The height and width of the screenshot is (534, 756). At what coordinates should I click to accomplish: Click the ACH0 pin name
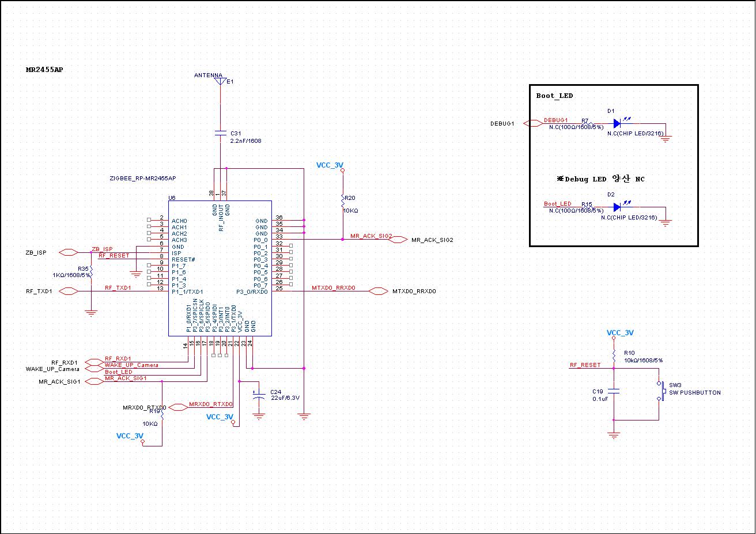point(179,221)
